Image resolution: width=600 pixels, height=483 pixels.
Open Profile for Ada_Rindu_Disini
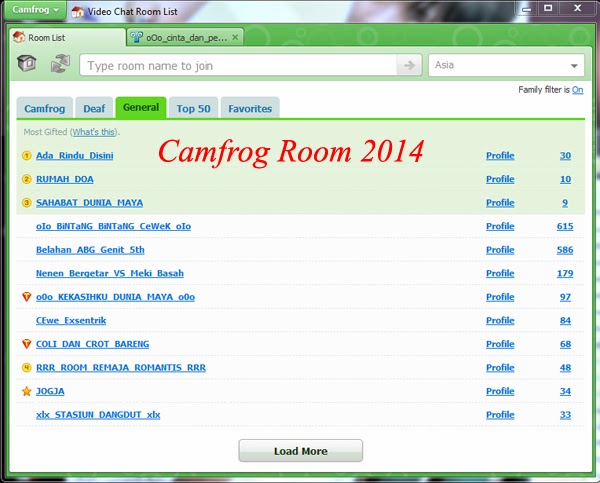(500, 156)
